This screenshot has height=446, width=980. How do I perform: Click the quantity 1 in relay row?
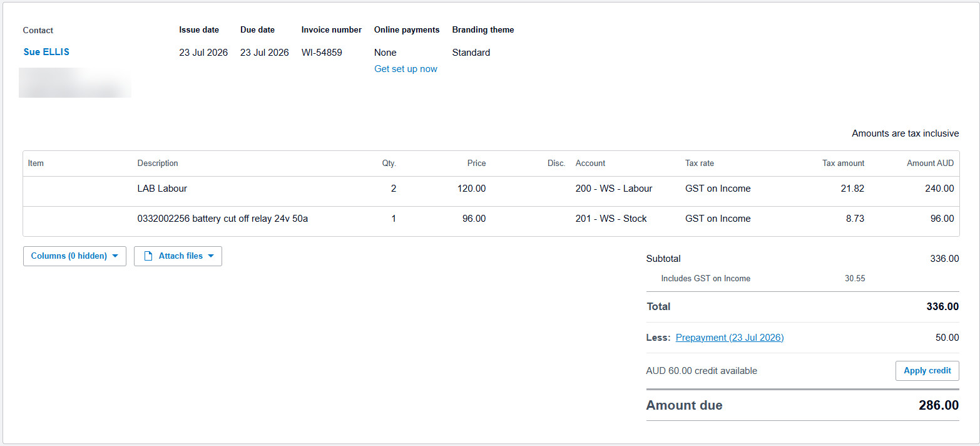393,219
